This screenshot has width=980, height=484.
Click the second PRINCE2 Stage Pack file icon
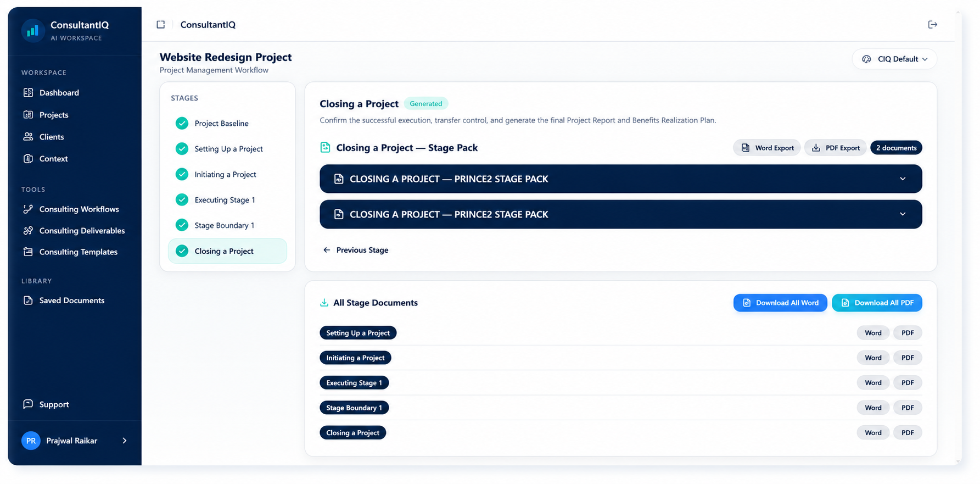point(339,214)
